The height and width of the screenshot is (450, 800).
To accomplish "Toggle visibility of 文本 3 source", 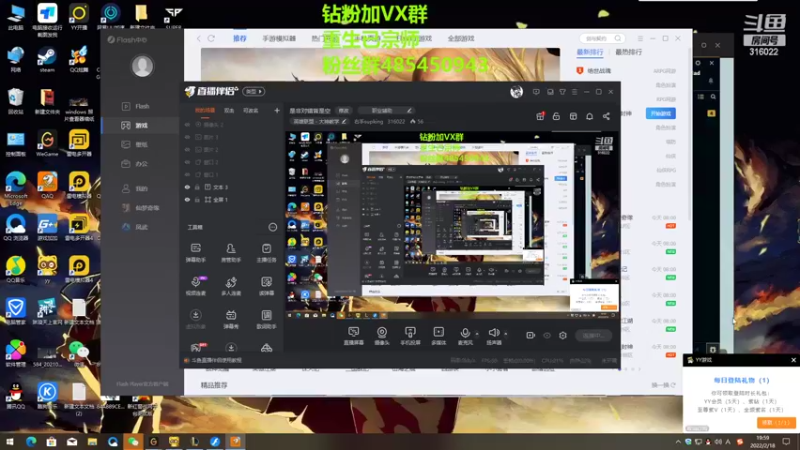I will click(187, 187).
